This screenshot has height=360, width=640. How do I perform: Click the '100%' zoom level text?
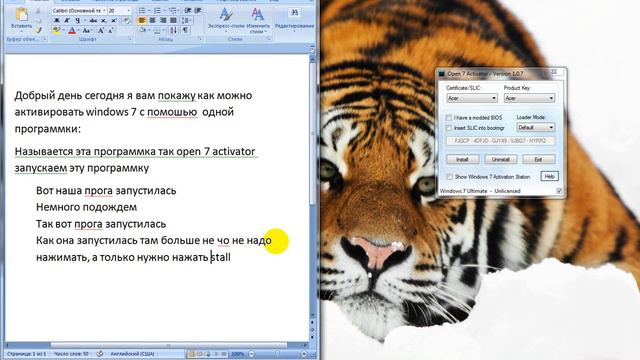point(238,354)
